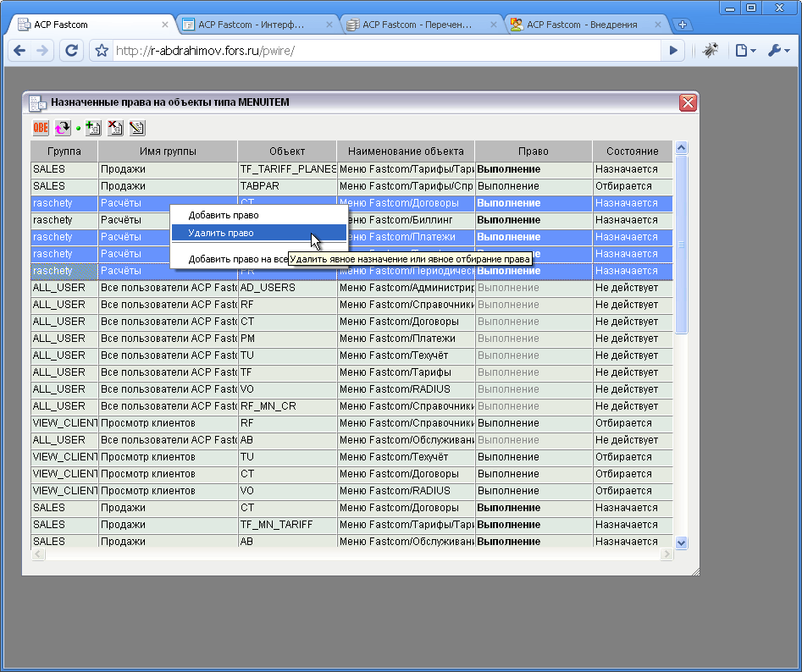Click TF_MN_TARIFF object cell
This screenshot has height=672, width=802.
tap(287, 525)
